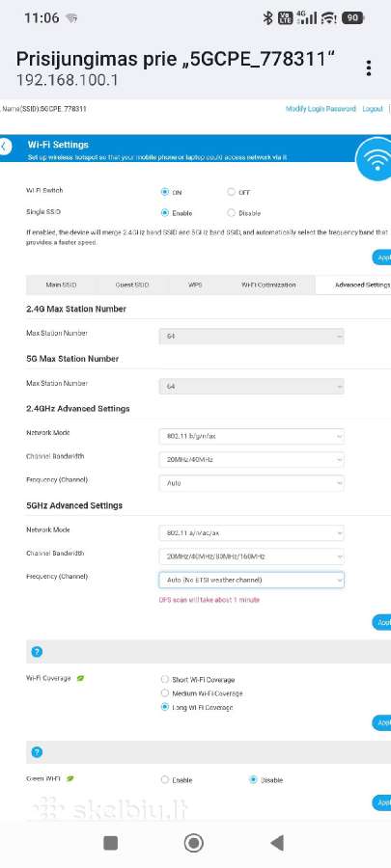
Task: Choose Short Wi-Fi Coverage
Action: [x=164, y=679]
